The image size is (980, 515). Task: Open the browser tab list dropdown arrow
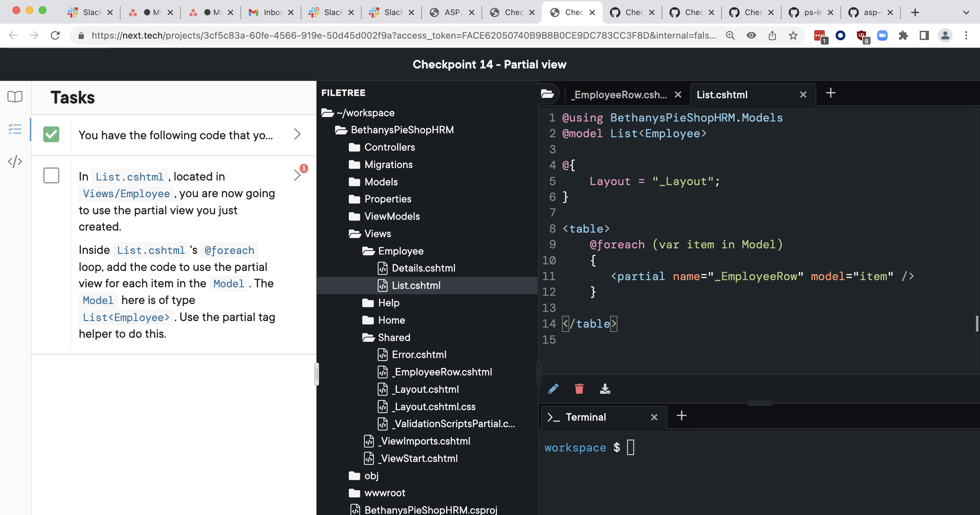pos(966,12)
